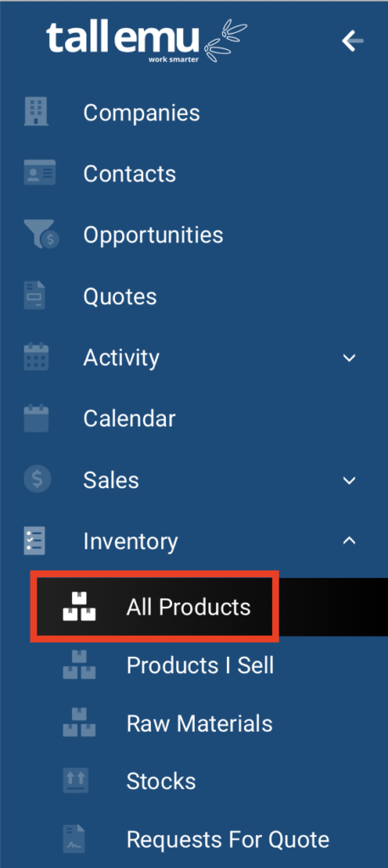
Task: Click the All Products boxes icon
Action: pos(79,607)
